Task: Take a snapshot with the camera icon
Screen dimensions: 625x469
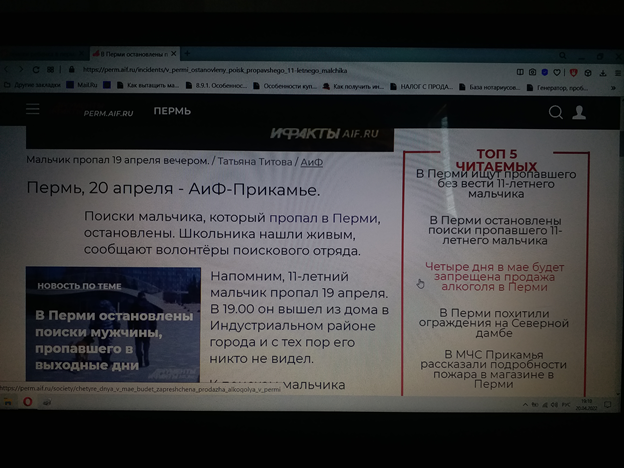Action: (532, 72)
